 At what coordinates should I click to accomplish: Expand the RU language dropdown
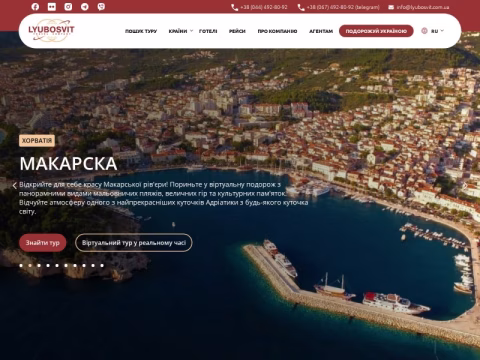click(x=437, y=31)
